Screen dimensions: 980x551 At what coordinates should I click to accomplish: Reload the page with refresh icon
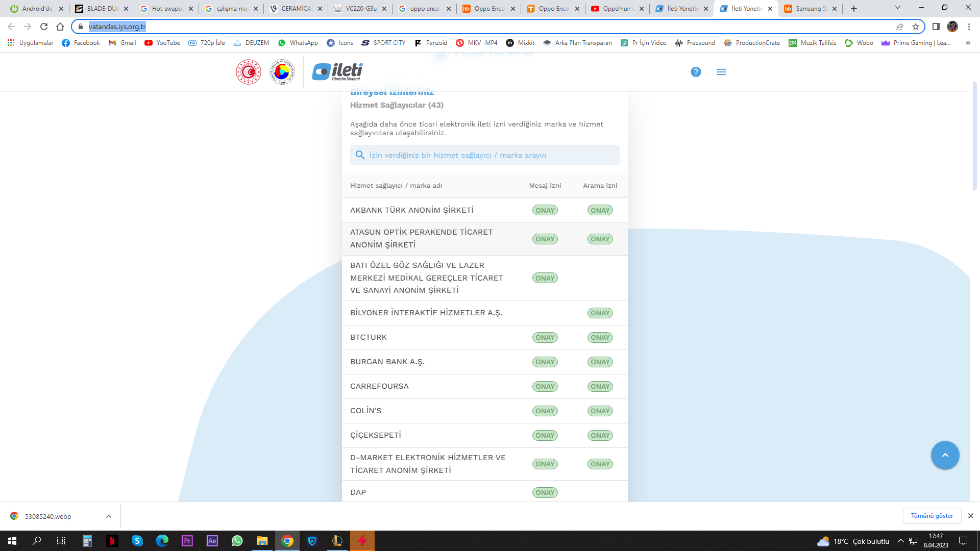tap(44, 27)
